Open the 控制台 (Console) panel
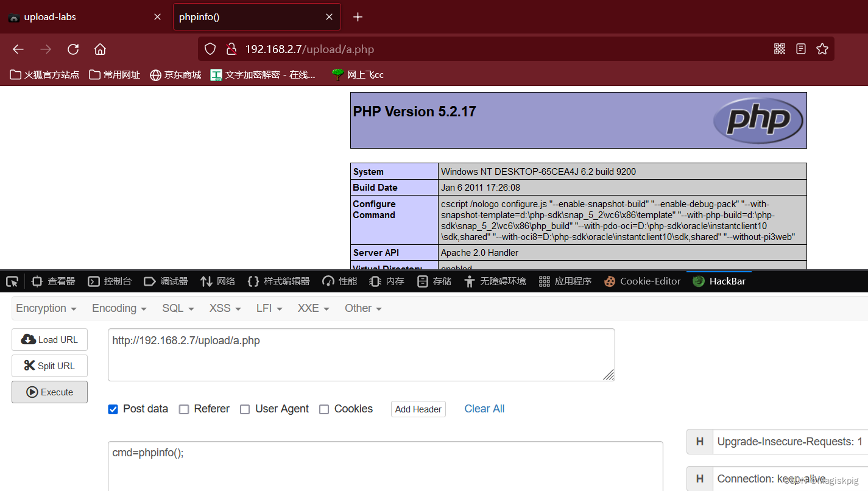868x491 pixels. click(x=110, y=281)
